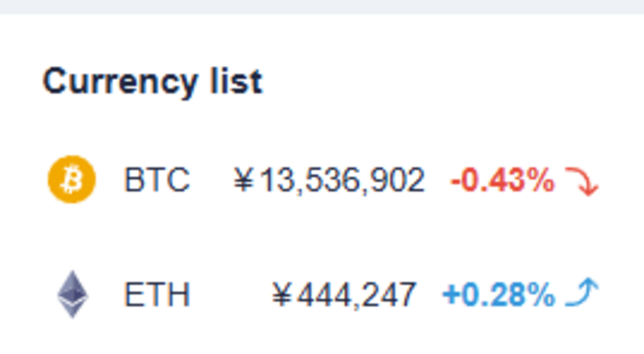Click the Ethereum diamond logo icon

click(73, 294)
